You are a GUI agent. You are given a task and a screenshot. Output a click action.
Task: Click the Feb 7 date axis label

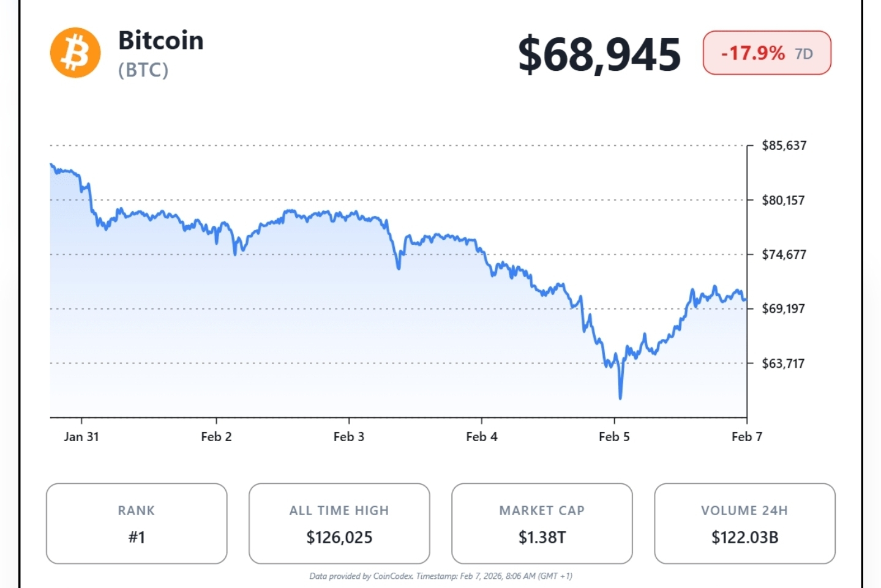(747, 437)
